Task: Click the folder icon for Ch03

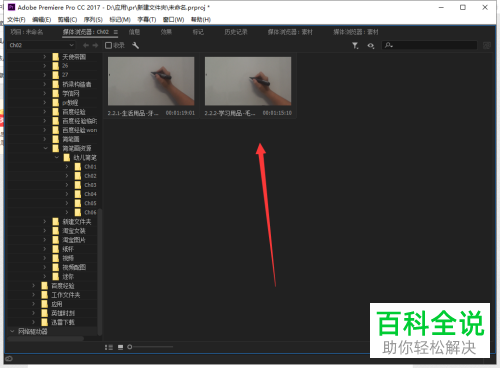Action: click(78, 185)
